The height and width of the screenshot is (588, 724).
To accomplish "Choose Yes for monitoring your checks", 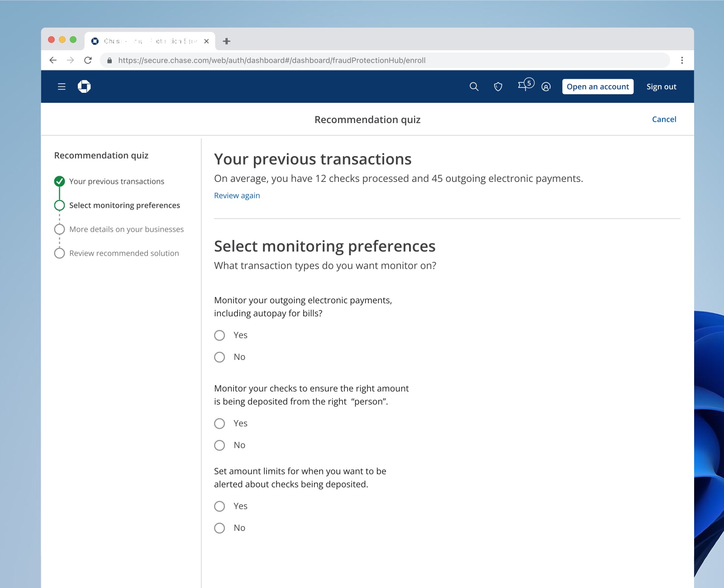I will pos(219,424).
